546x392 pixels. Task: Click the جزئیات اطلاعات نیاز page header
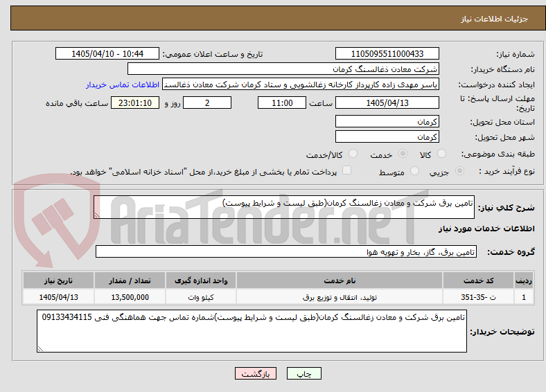[x=495, y=19]
